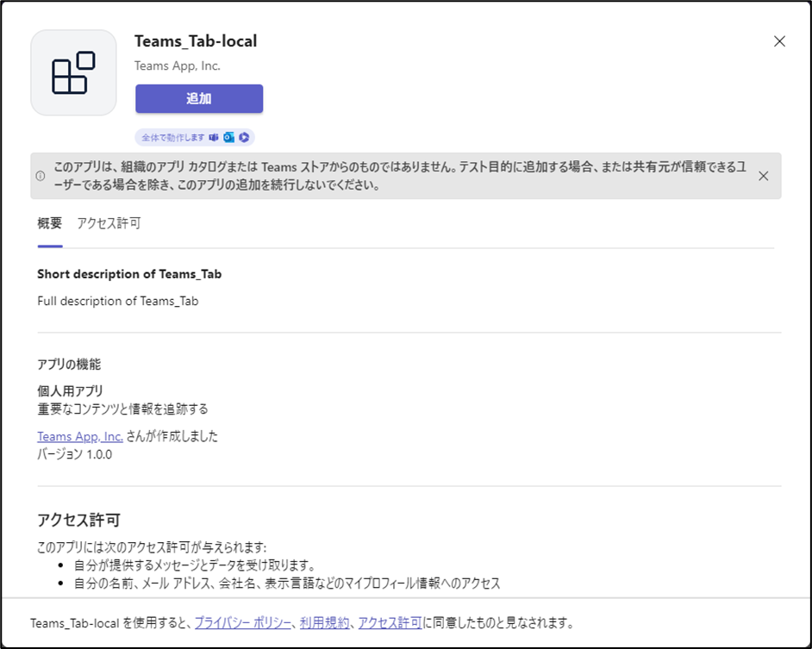
Task: Click 自分が提供するメッセージ permission bullet
Action: coord(195,565)
